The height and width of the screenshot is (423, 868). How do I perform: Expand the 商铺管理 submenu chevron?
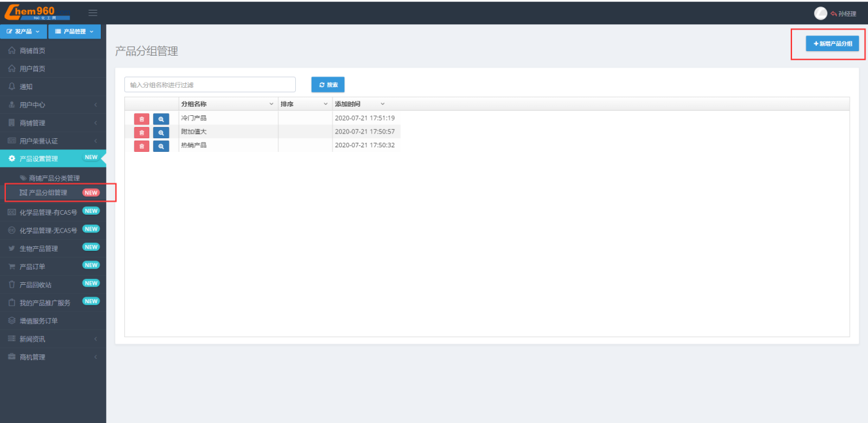(96, 122)
